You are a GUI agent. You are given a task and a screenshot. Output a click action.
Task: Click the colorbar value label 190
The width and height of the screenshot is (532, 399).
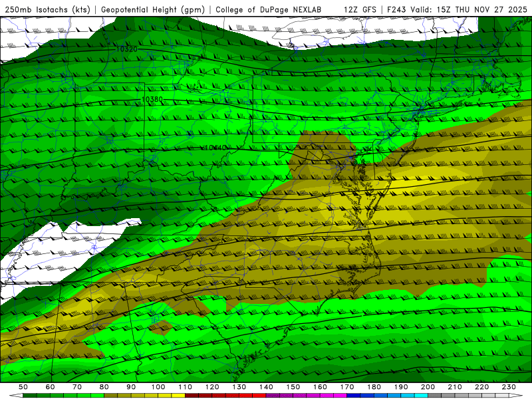click(401, 387)
